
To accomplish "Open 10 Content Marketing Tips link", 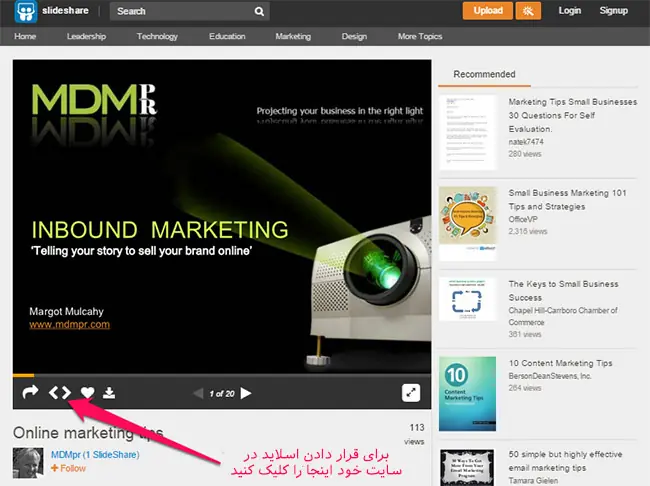I will (560, 363).
